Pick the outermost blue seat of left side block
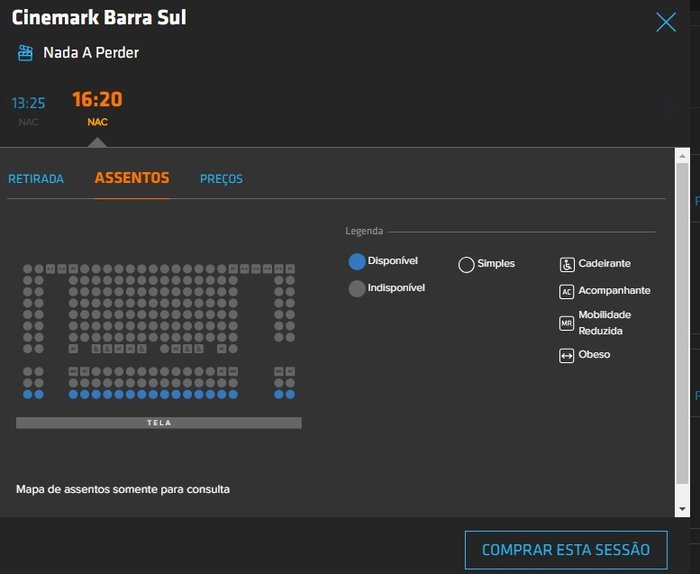Image resolution: width=700 pixels, height=574 pixels. tap(28, 394)
